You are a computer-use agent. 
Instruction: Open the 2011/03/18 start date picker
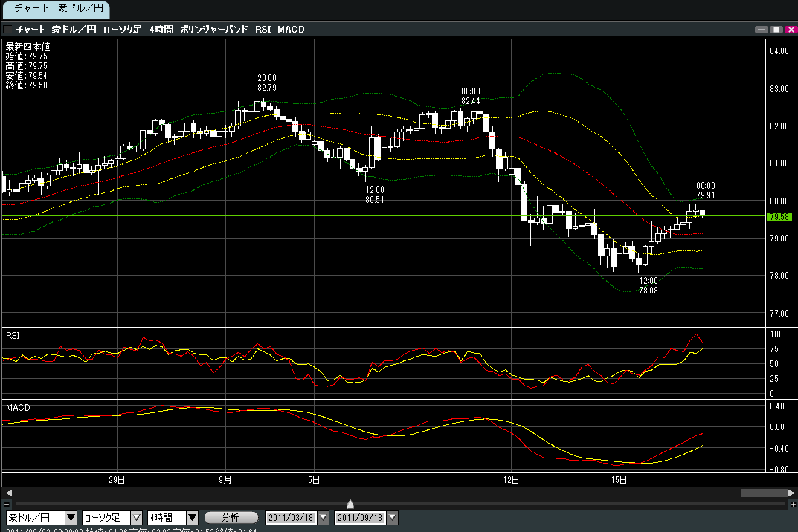(x=324, y=518)
